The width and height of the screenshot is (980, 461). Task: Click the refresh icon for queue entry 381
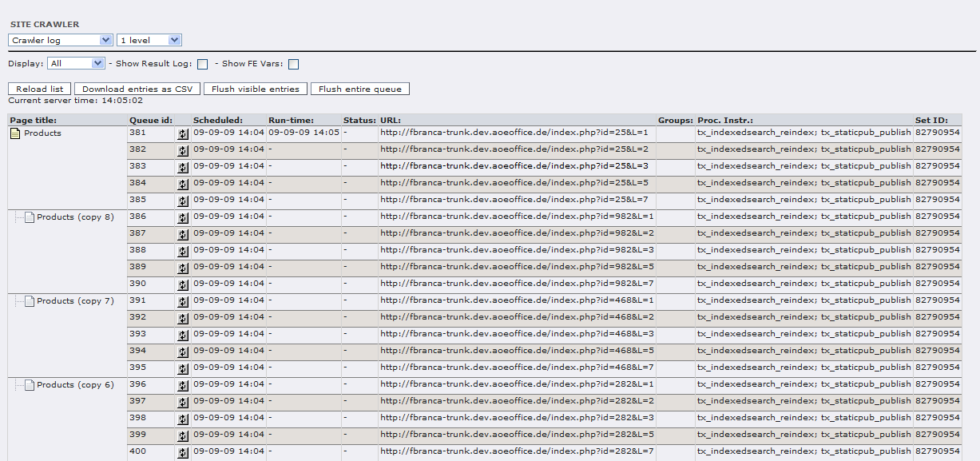183,134
